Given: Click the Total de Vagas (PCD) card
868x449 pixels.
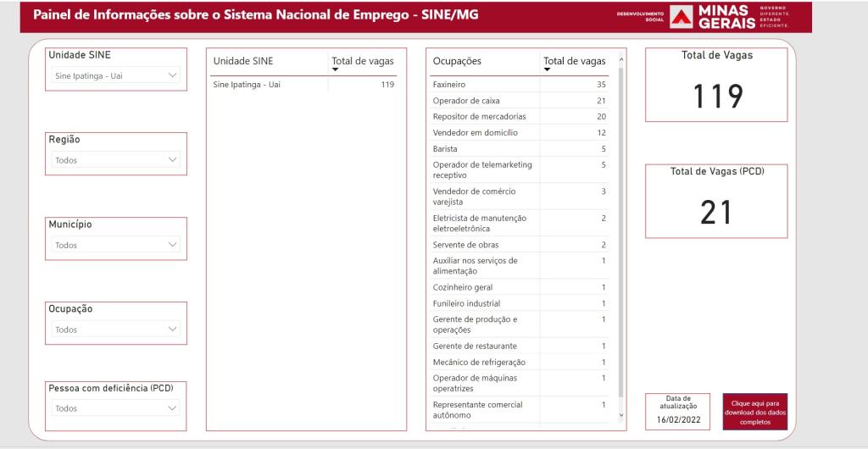Looking at the screenshot, I should pos(717,201).
